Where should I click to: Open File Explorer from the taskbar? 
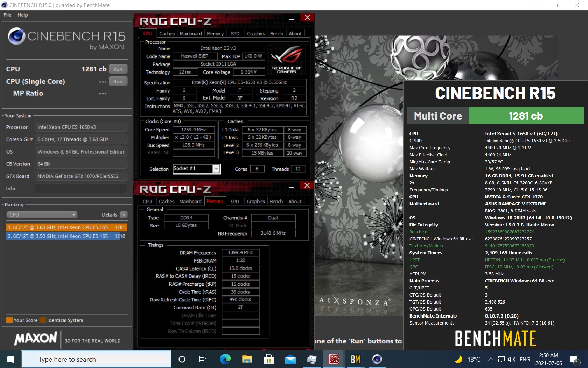[x=247, y=359]
